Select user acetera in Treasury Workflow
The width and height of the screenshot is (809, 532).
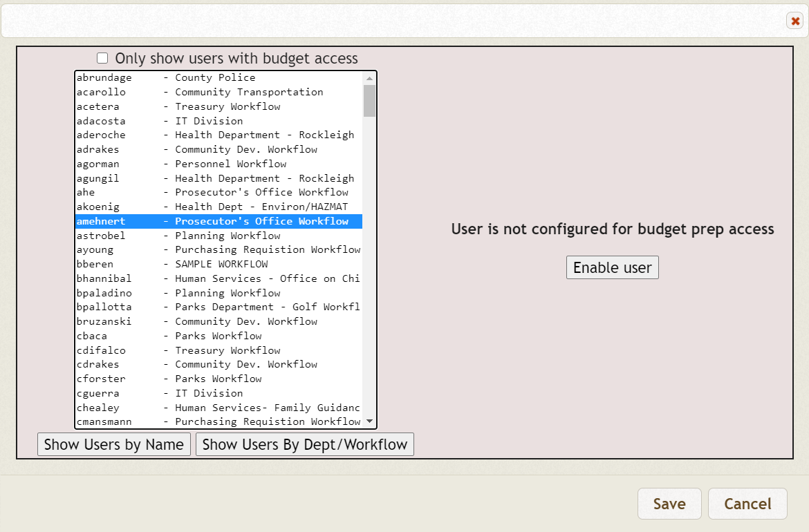pos(173,106)
